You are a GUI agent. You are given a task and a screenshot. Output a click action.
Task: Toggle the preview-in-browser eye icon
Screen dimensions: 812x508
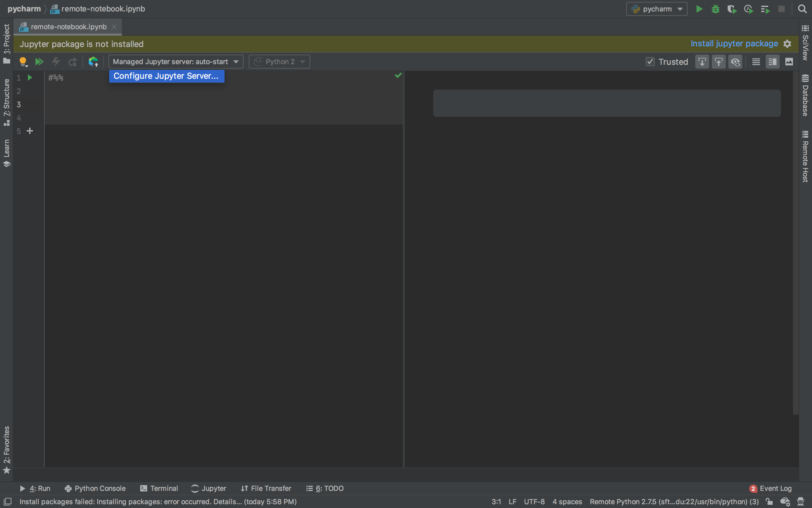click(735, 62)
